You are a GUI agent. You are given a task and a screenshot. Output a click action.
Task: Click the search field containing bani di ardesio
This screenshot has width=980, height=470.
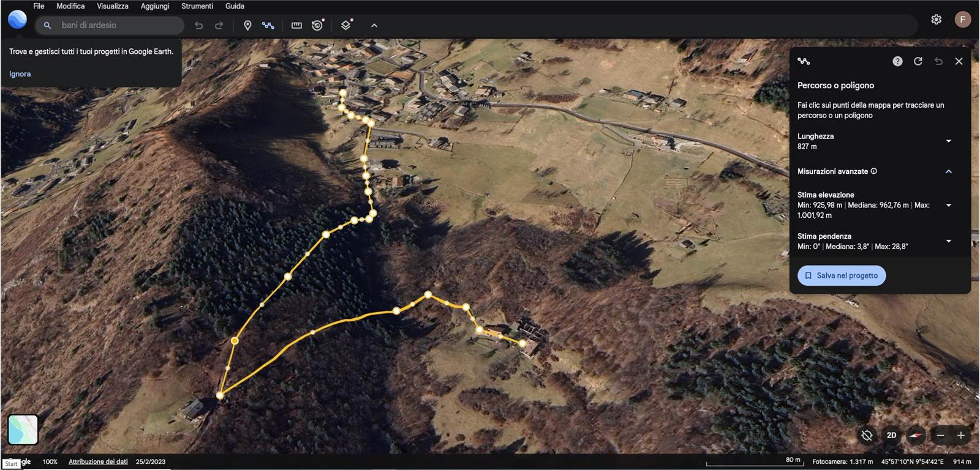116,25
